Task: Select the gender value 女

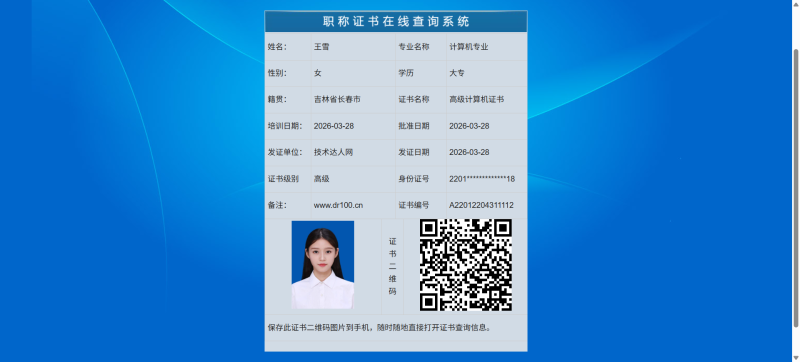Action: click(318, 73)
